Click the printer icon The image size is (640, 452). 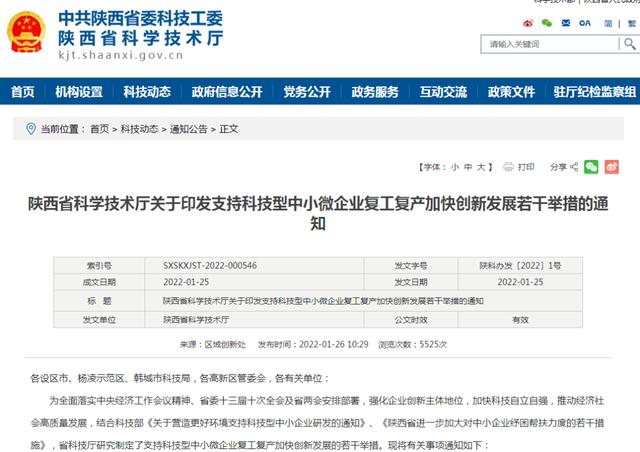(x=508, y=167)
